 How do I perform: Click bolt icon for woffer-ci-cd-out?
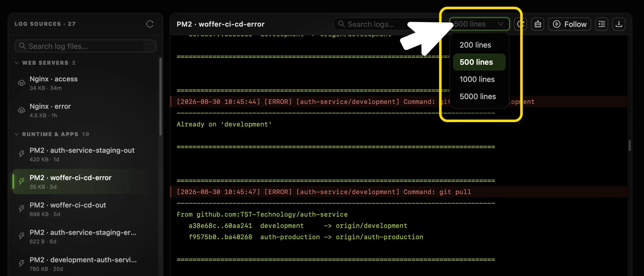21,209
